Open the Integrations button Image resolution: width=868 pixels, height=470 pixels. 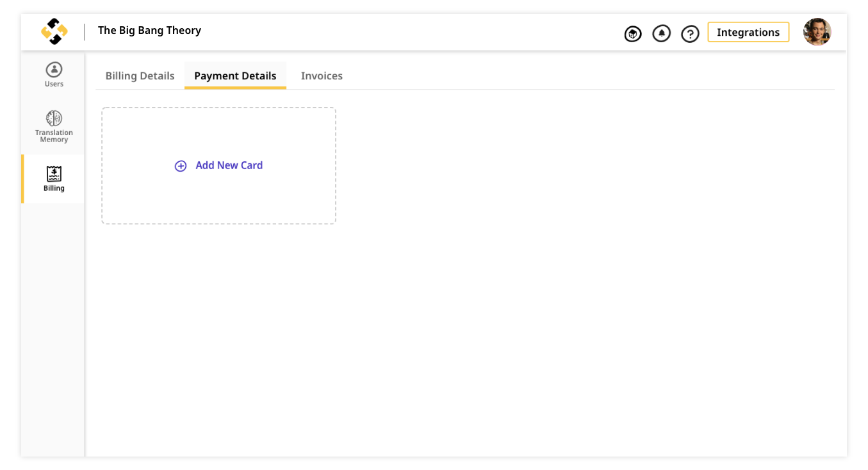748,32
